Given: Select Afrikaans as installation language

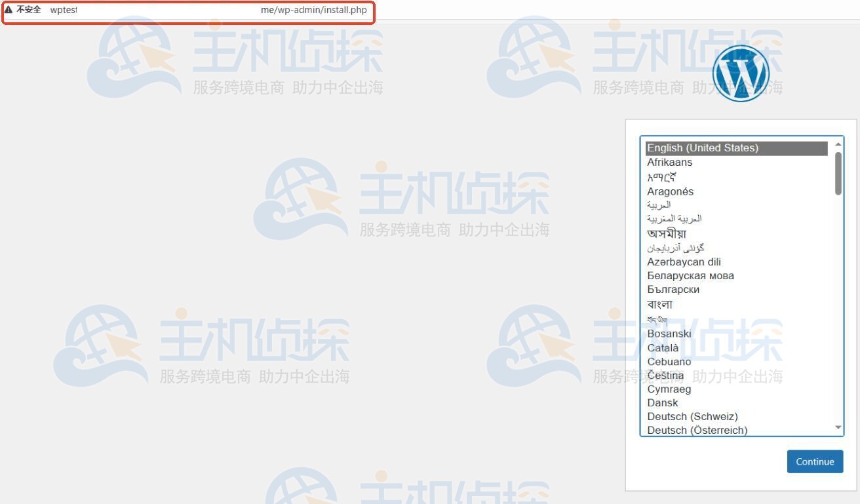Looking at the screenshot, I should (x=670, y=162).
